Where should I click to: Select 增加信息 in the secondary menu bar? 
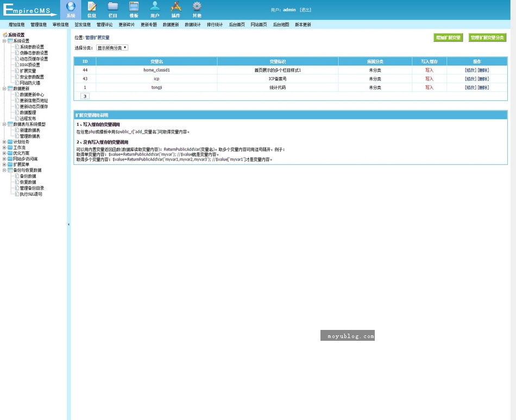16,24
